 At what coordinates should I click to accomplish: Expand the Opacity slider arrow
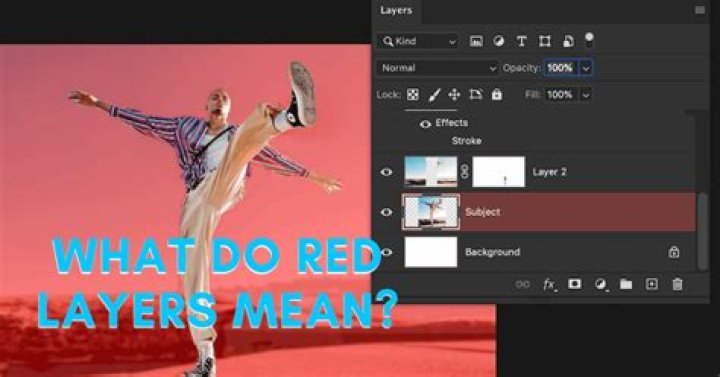point(586,68)
